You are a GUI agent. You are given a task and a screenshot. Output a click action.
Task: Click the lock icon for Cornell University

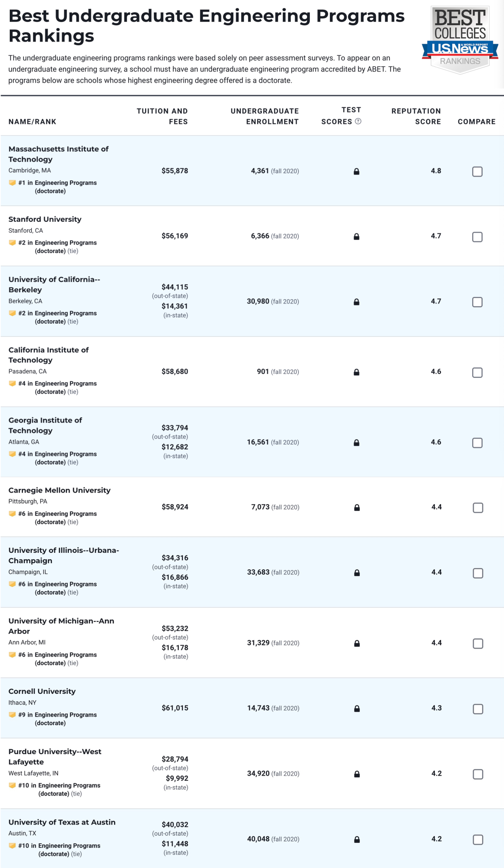[357, 708]
